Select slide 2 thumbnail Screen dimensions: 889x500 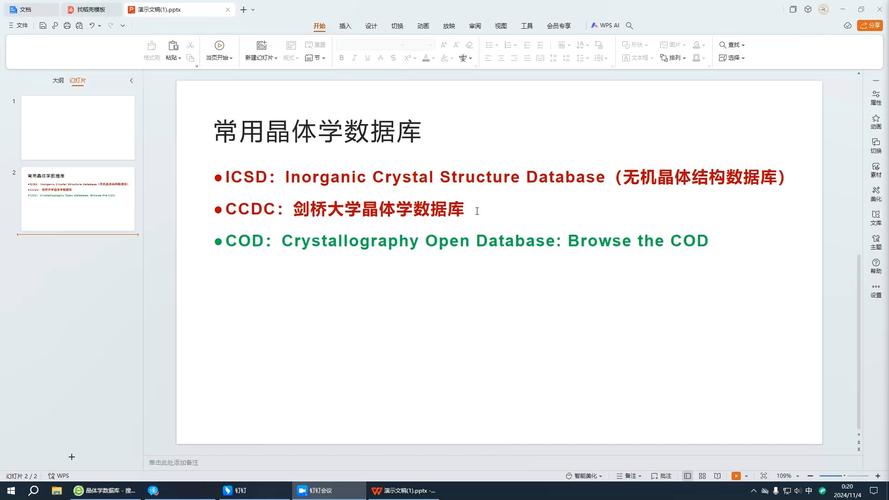(78, 198)
